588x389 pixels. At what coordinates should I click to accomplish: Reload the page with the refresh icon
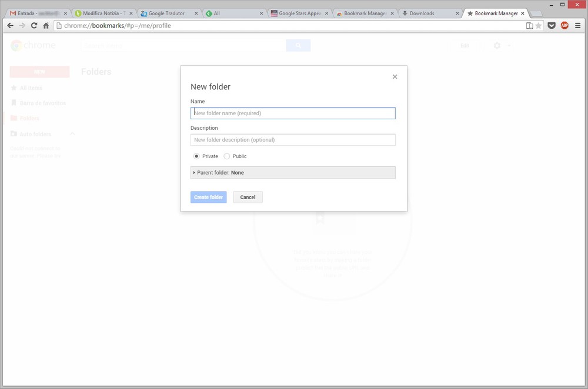[x=34, y=25]
